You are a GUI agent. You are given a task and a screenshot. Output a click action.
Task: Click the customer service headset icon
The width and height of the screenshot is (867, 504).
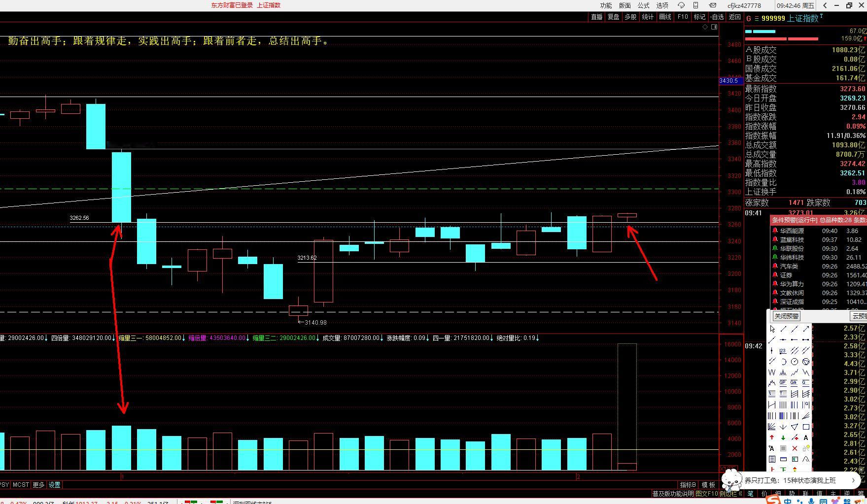[681, 5]
